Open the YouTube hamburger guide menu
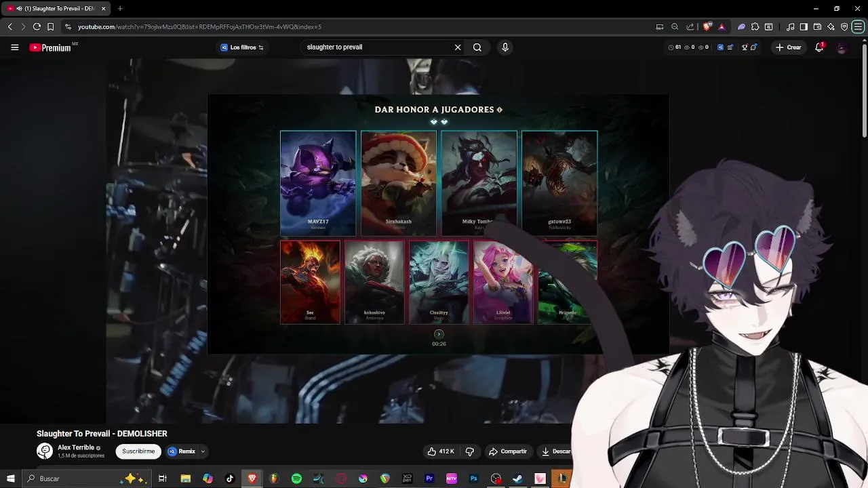 click(x=14, y=47)
